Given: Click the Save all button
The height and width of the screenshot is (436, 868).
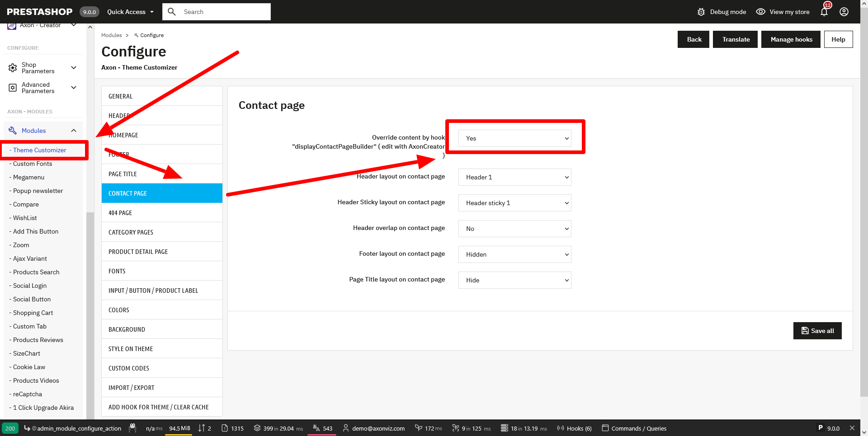Looking at the screenshot, I should (x=817, y=331).
